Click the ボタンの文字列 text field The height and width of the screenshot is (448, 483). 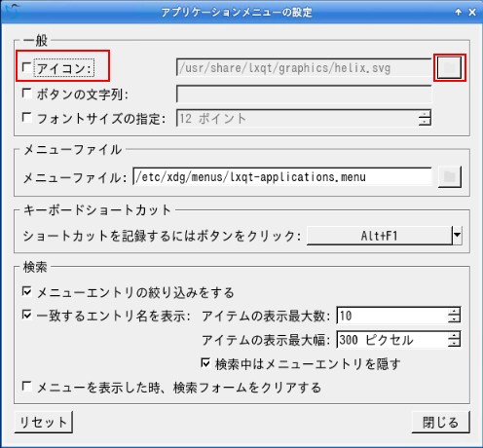click(304, 94)
